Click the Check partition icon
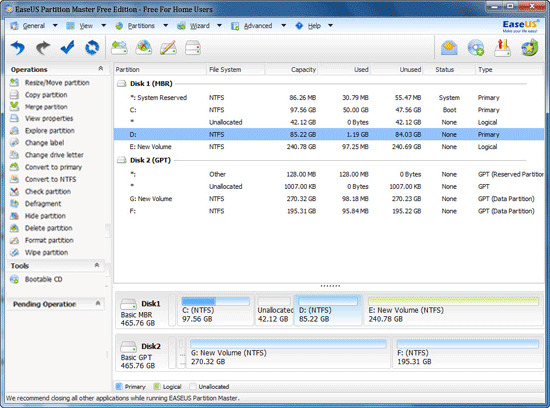This screenshot has width=550, height=408. coord(14,192)
